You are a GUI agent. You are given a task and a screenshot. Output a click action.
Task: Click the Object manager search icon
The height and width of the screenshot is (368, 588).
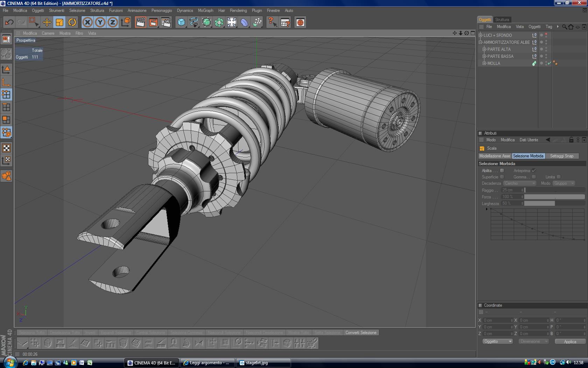(564, 27)
